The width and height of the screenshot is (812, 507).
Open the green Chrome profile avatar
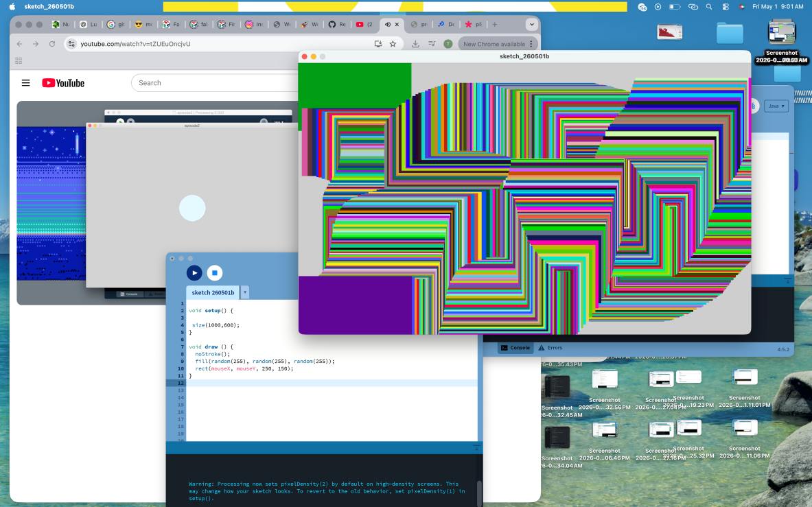(x=448, y=44)
